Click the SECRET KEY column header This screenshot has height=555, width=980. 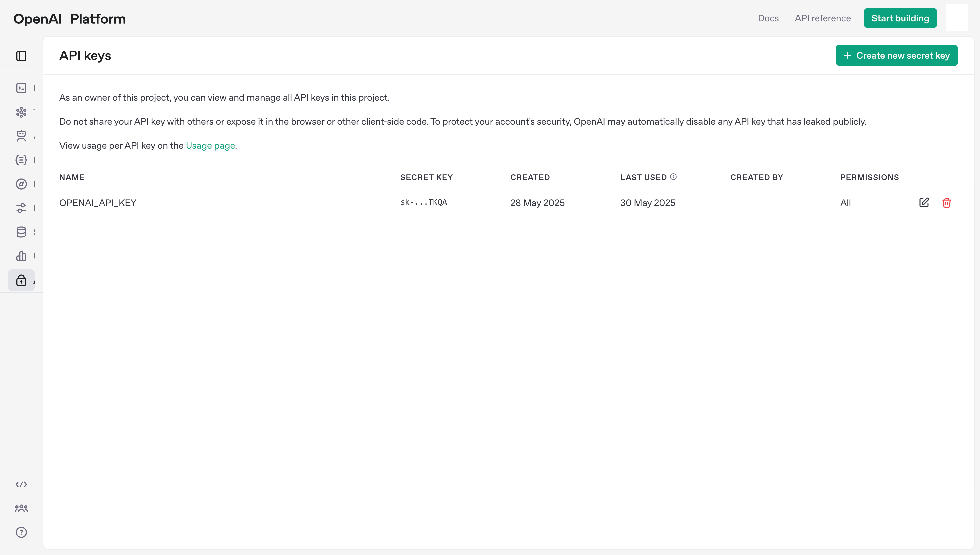tap(427, 177)
